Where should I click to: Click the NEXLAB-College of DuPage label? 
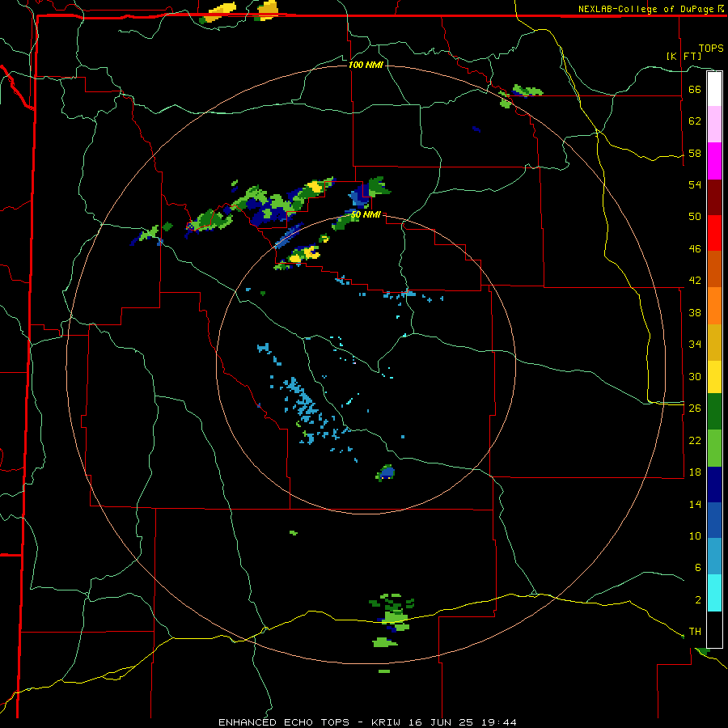tap(650, 9)
